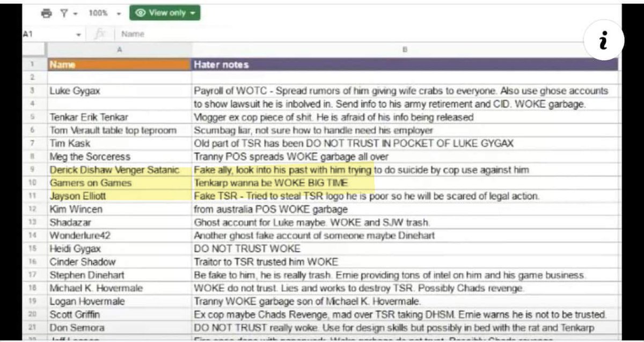The height and width of the screenshot is (342, 644).
Task: Click the Heidi Gygax cell
Action: 119,249
